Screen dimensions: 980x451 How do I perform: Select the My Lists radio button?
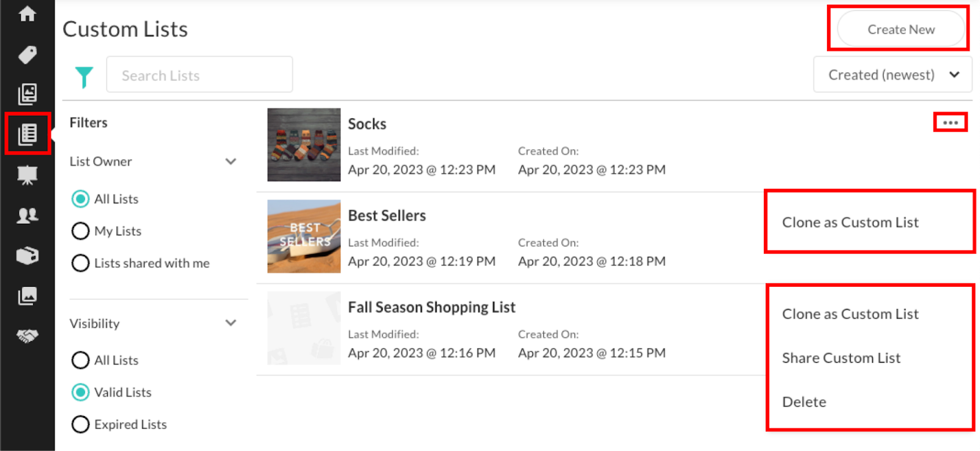[x=80, y=231]
